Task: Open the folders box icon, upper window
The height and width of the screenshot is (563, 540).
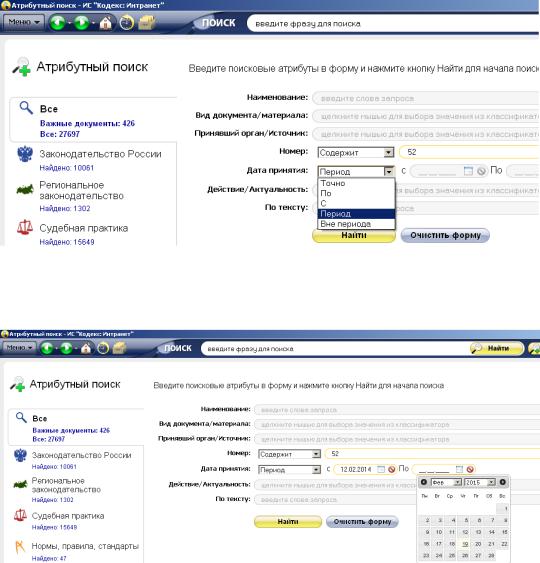Action: (x=147, y=23)
